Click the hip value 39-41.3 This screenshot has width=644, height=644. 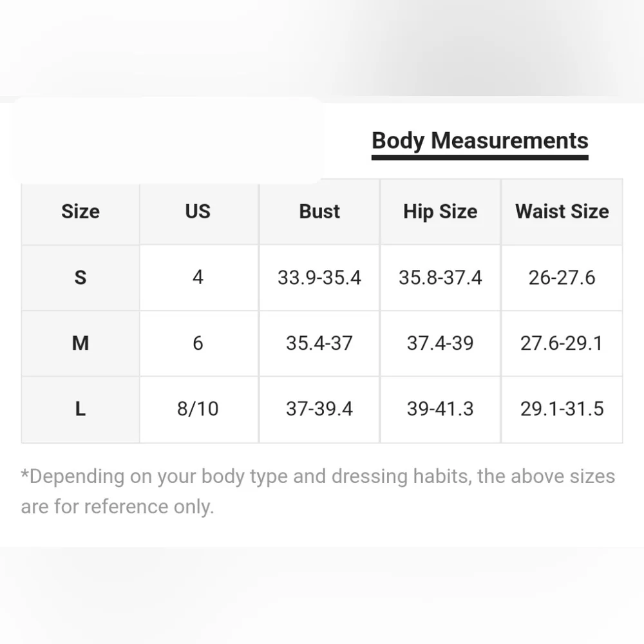point(440,409)
